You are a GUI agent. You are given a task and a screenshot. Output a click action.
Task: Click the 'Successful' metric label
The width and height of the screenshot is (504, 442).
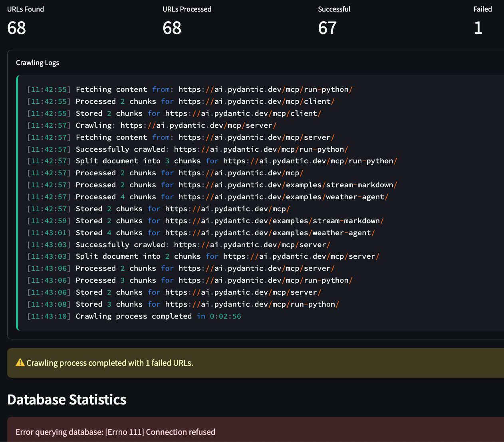pos(334,9)
